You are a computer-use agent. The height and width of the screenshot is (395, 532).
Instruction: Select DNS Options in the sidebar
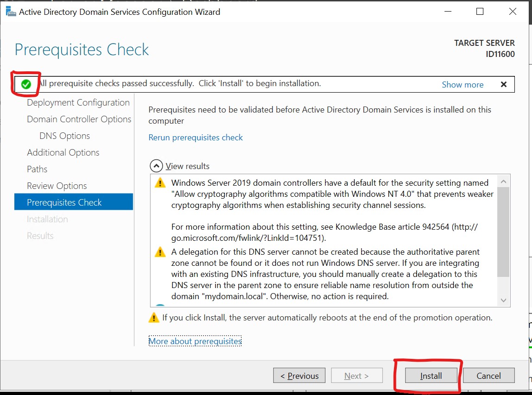[x=64, y=136]
